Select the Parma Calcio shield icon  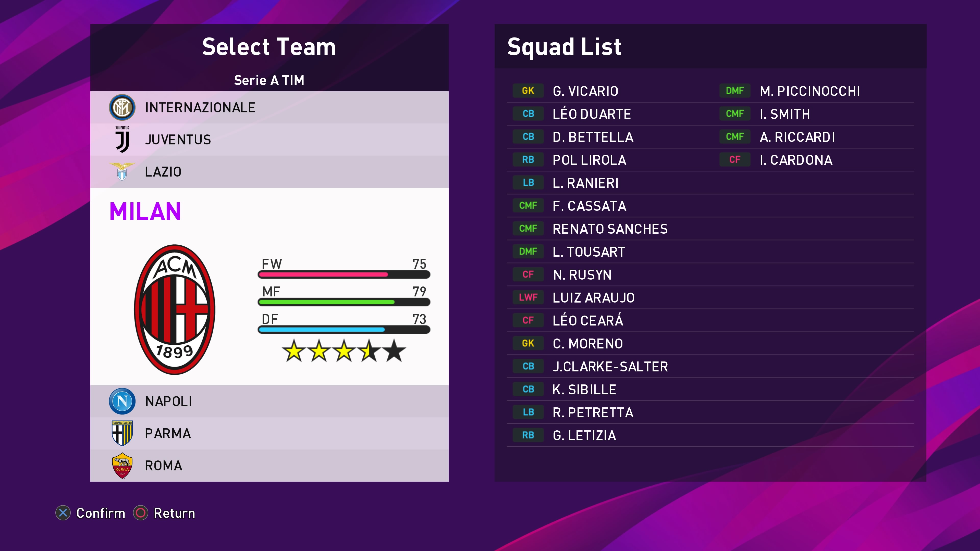point(122,433)
